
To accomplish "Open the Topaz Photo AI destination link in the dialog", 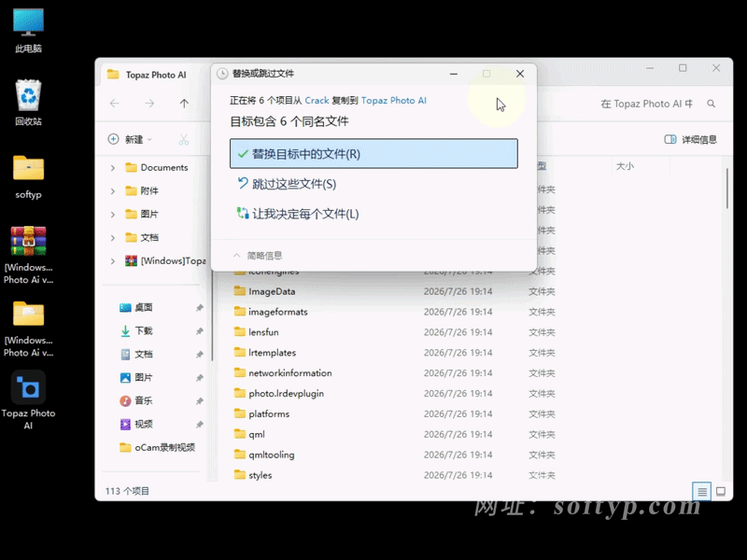I will (x=393, y=101).
